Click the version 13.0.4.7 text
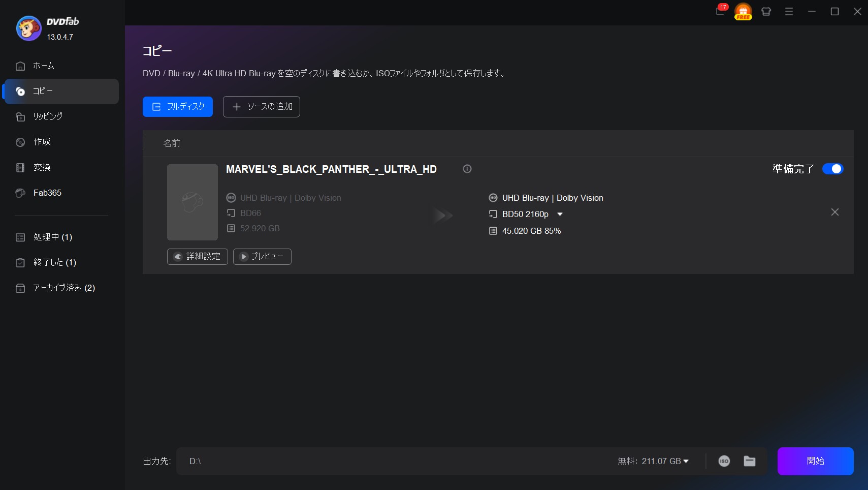868x490 pixels. tap(60, 37)
